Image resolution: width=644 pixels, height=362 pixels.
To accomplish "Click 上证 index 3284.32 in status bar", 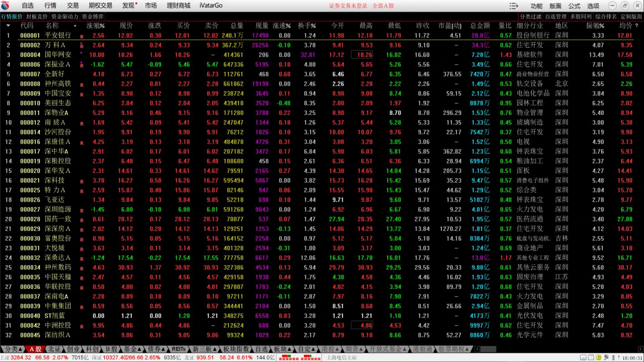I will [21, 358].
